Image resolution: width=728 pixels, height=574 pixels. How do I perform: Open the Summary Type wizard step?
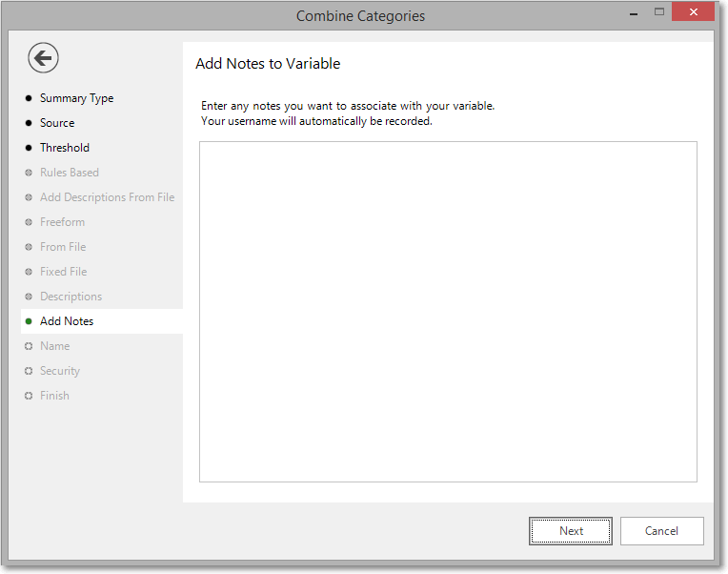point(76,98)
